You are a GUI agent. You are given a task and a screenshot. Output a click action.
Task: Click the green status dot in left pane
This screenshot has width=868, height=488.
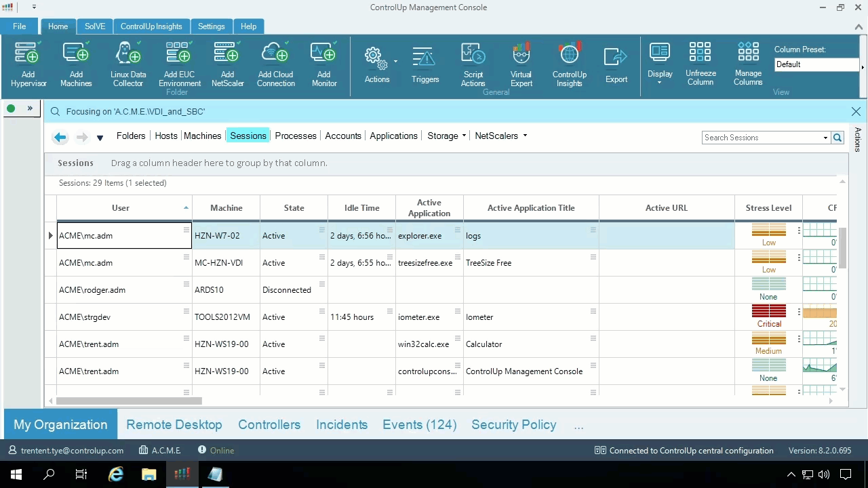(11, 108)
